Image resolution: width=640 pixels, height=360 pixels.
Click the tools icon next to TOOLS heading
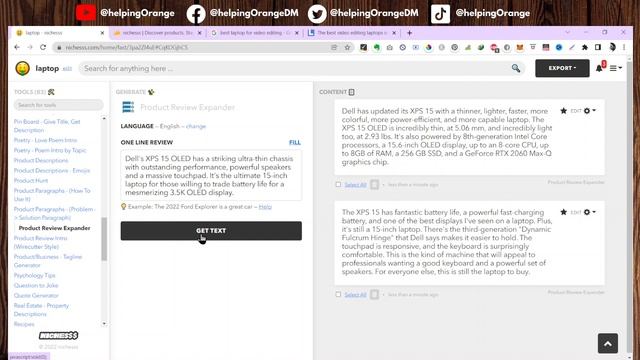point(51,92)
